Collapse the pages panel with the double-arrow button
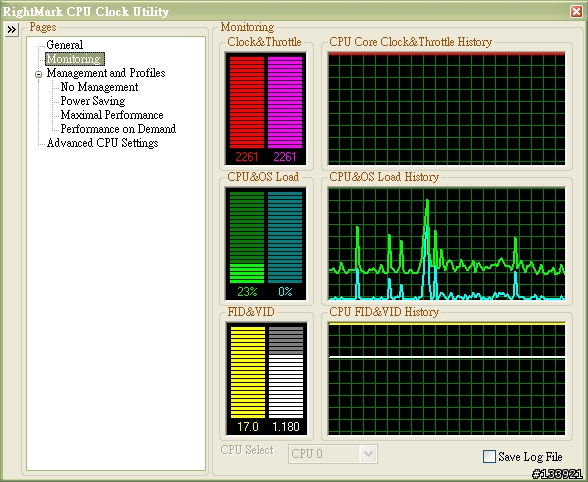 (x=12, y=30)
